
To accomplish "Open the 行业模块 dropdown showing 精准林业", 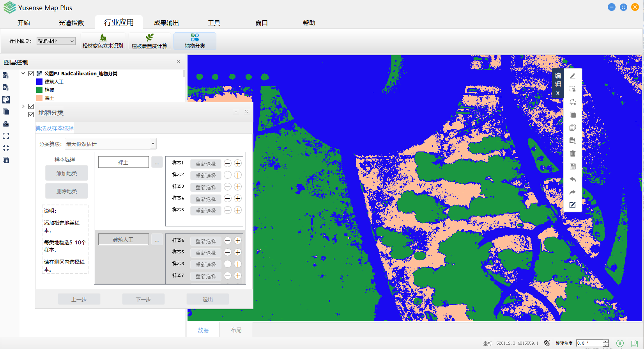I will coord(56,41).
